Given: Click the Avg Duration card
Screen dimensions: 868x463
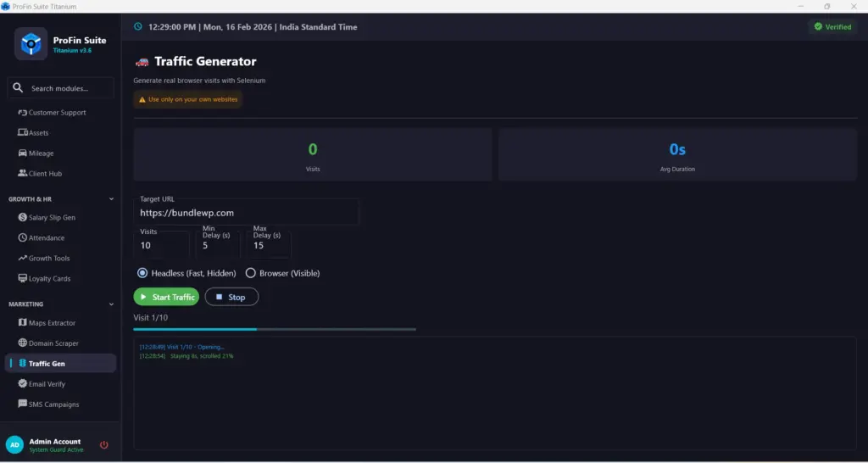Looking at the screenshot, I should (x=677, y=154).
